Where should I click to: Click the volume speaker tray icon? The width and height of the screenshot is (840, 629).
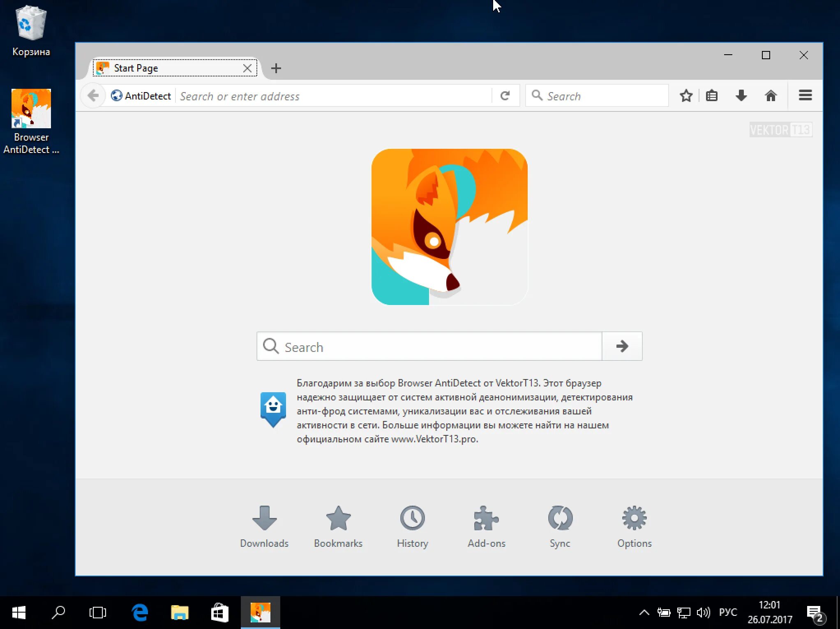tap(703, 613)
